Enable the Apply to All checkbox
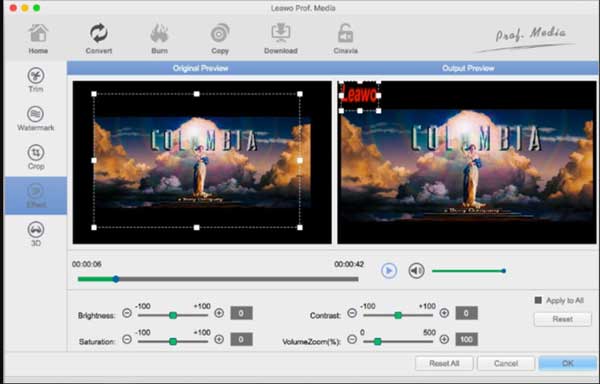600x384 pixels. tap(538, 300)
